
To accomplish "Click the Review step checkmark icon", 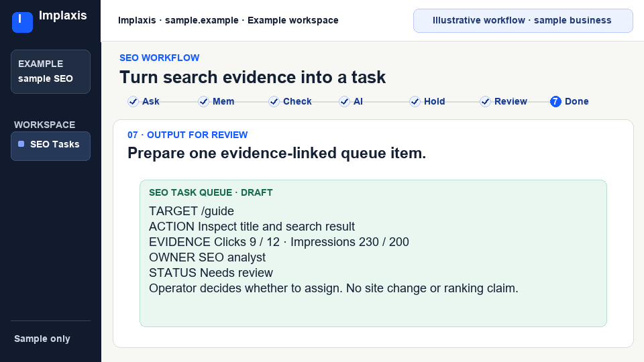I will coord(485,102).
